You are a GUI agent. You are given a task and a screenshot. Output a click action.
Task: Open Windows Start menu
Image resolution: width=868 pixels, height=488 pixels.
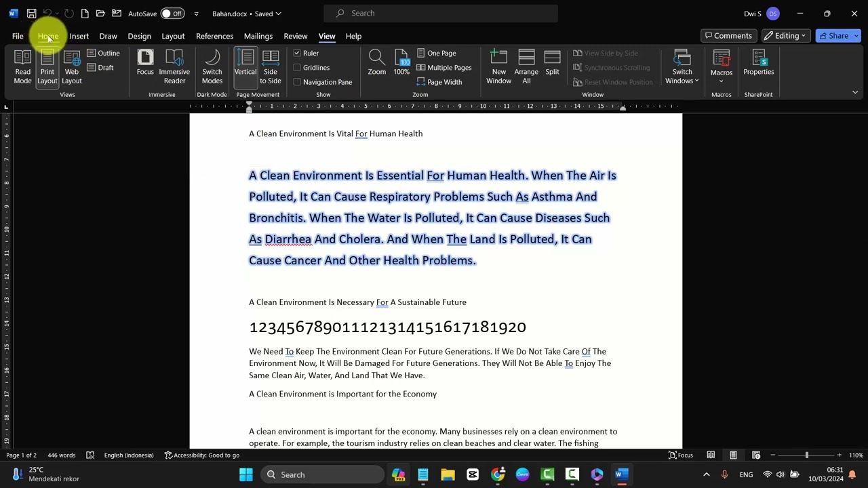click(246, 474)
